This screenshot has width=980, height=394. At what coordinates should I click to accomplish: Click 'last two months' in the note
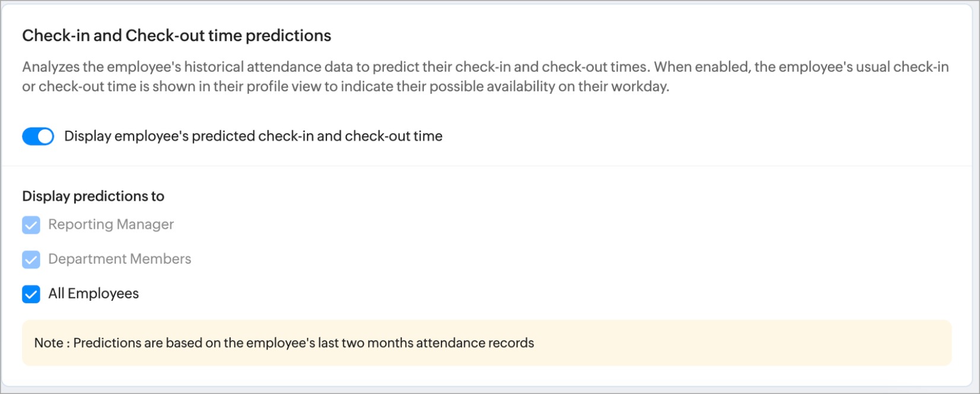[x=365, y=343]
